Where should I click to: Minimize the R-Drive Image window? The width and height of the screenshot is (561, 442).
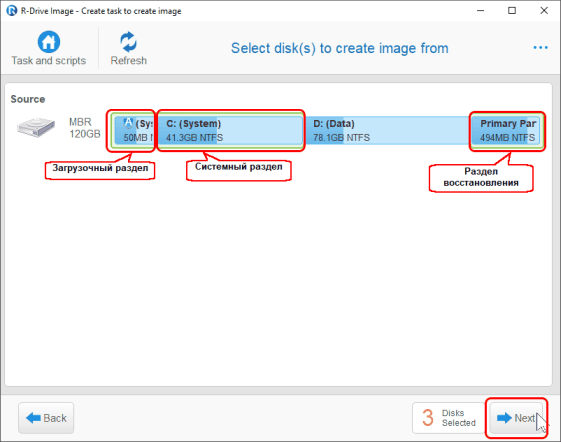tap(480, 11)
